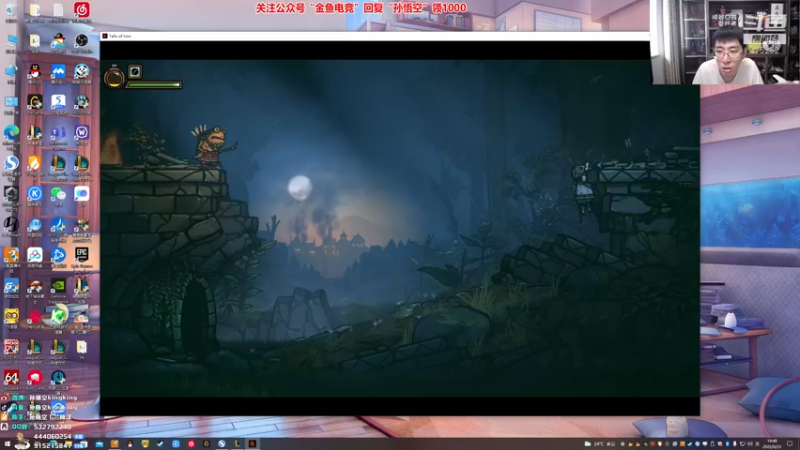Open the Riot Client desktop shortcut
The width and height of the screenshot is (800, 450).
point(35,378)
